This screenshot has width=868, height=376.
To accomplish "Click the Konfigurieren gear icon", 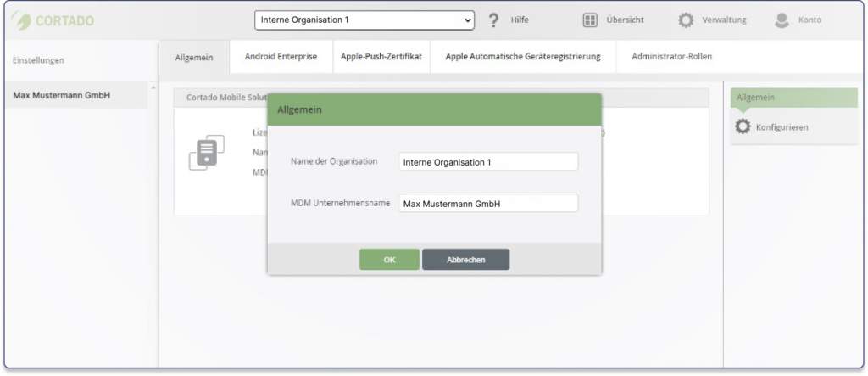I will [x=743, y=127].
